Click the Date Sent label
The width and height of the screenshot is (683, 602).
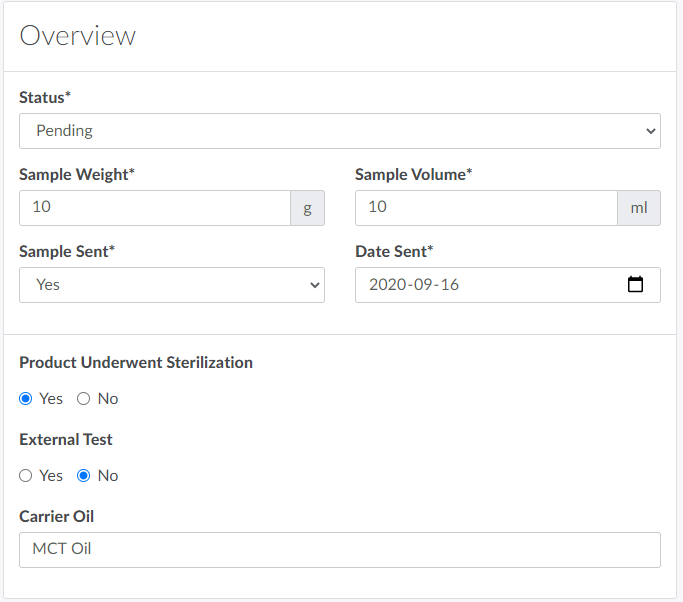pyautogui.click(x=394, y=252)
